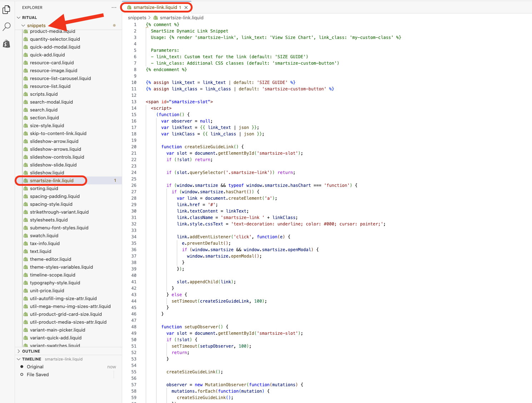Image resolution: width=532 pixels, height=403 pixels.
Task: Click snippets in the breadcrumb path
Action: [137, 18]
